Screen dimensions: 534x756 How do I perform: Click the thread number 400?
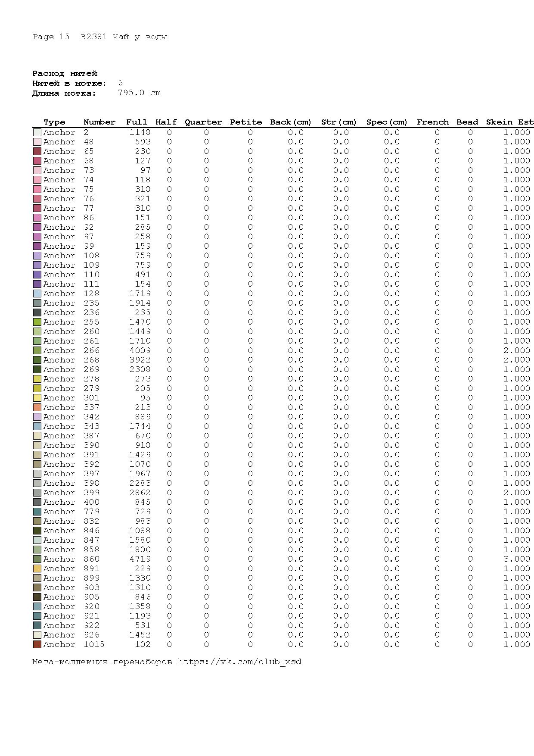pyautogui.click(x=91, y=502)
